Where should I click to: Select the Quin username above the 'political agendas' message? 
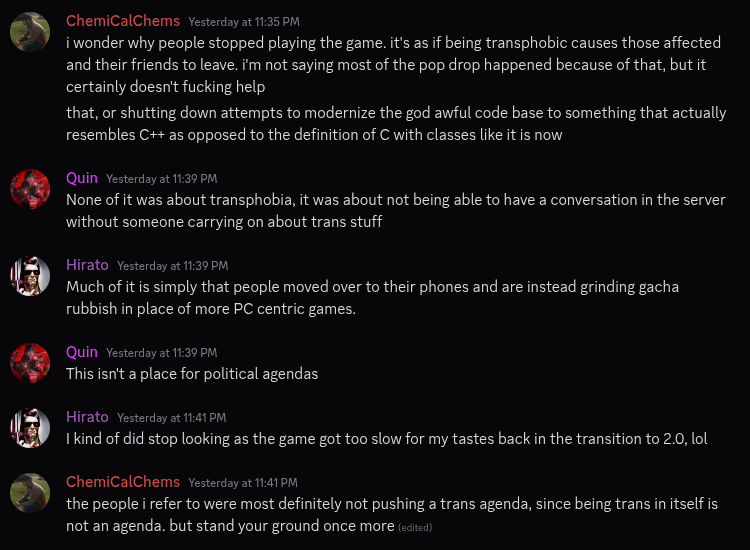click(82, 351)
